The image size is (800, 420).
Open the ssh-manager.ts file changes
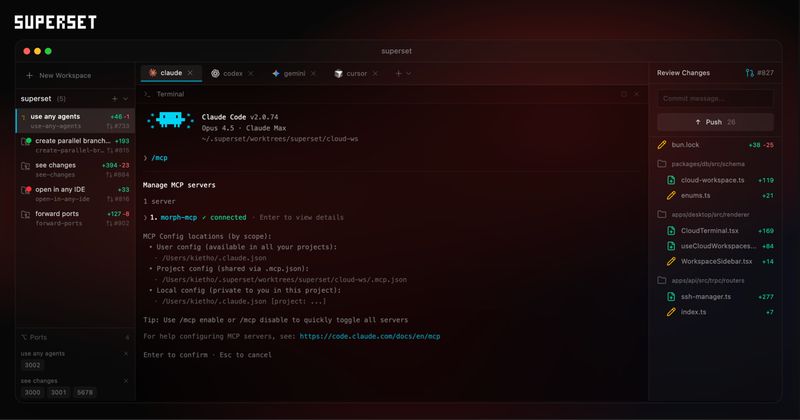[719, 297]
